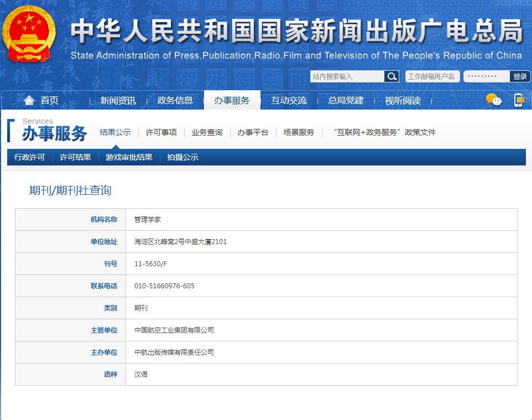The width and height of the screenshot is (532, 420).
Task: Click the 办事服务 section heading
Action: point(55,133)
